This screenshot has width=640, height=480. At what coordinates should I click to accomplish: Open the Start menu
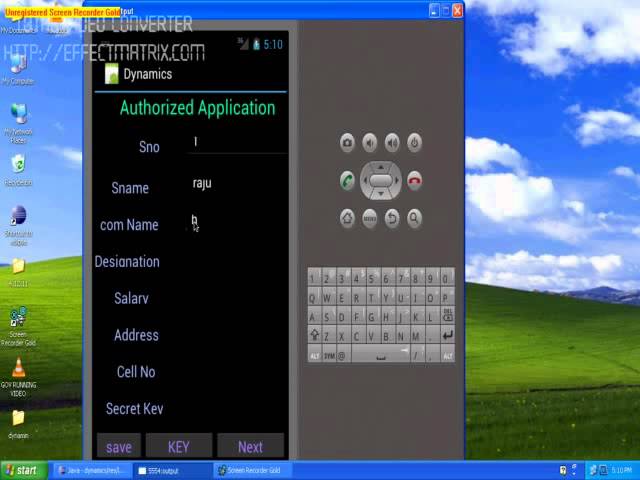pos(23,470)
